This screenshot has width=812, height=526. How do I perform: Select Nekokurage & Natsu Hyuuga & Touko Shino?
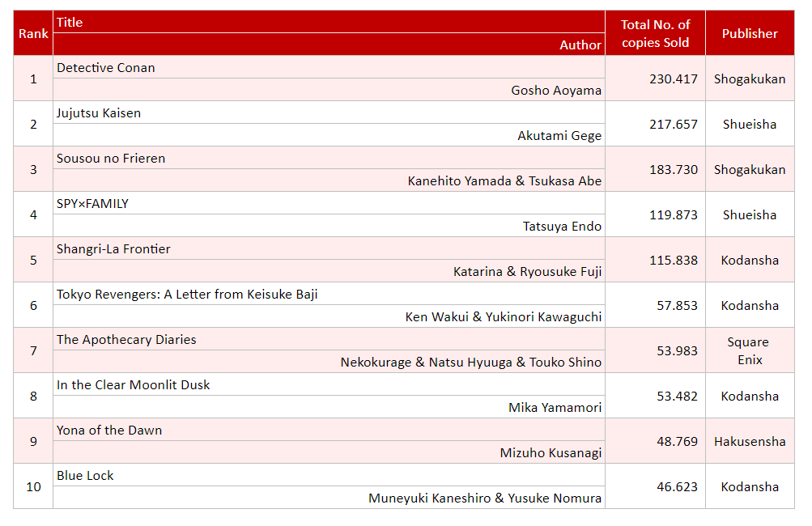click(x=470, y=362)
